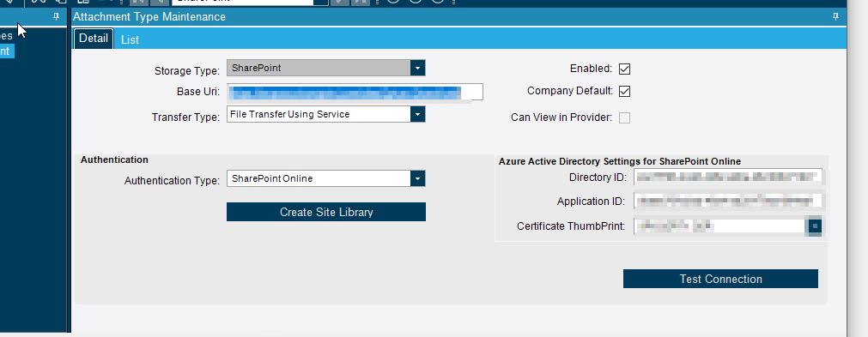
Task: Pin the Attachment Type Maintenance panel
Action: point(835,17)
